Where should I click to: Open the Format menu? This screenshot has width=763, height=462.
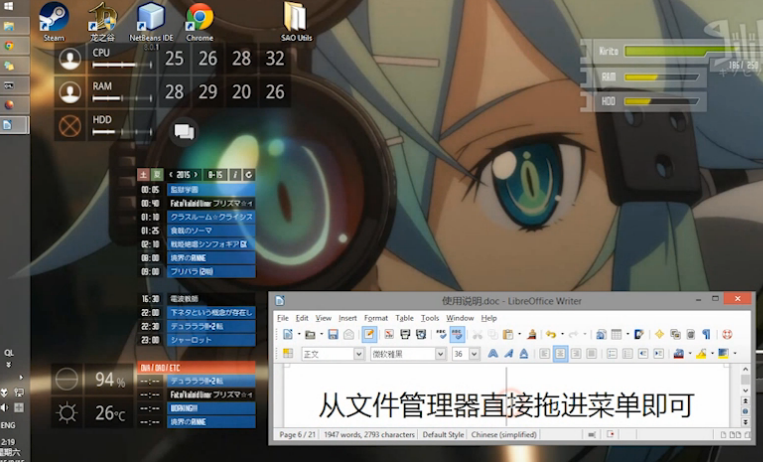[376, 318]
